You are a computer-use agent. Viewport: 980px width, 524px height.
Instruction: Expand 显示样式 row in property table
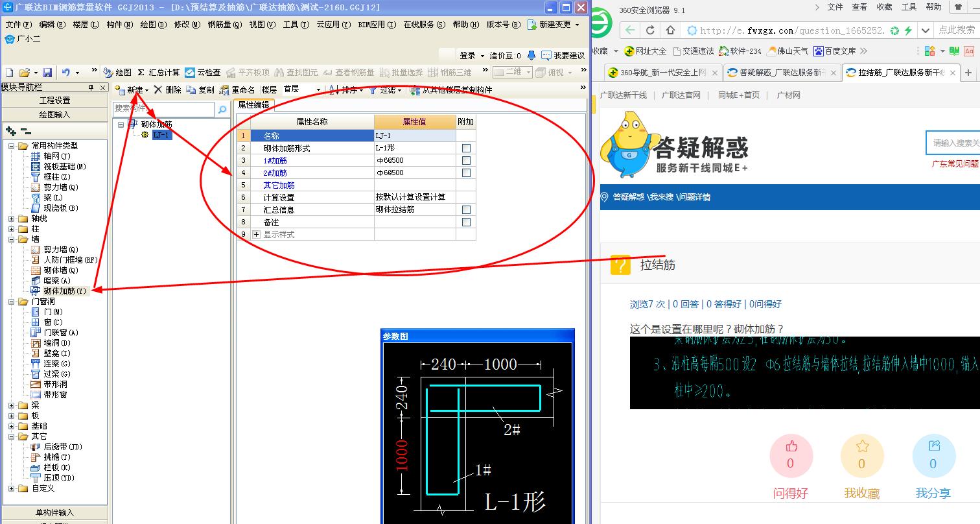click(x=257, y=235)
